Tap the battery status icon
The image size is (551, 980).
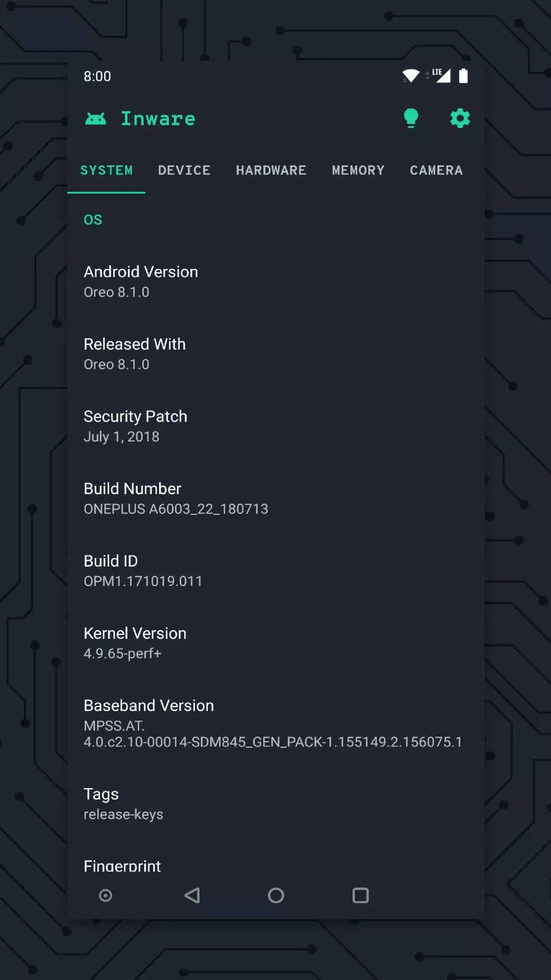point(463,76)
